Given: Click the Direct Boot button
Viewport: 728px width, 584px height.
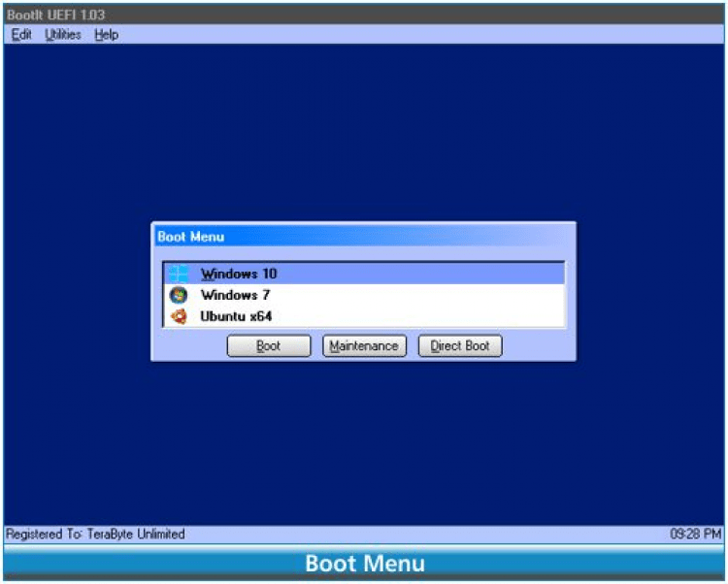Looking at the screenshot, I should 460,346.
